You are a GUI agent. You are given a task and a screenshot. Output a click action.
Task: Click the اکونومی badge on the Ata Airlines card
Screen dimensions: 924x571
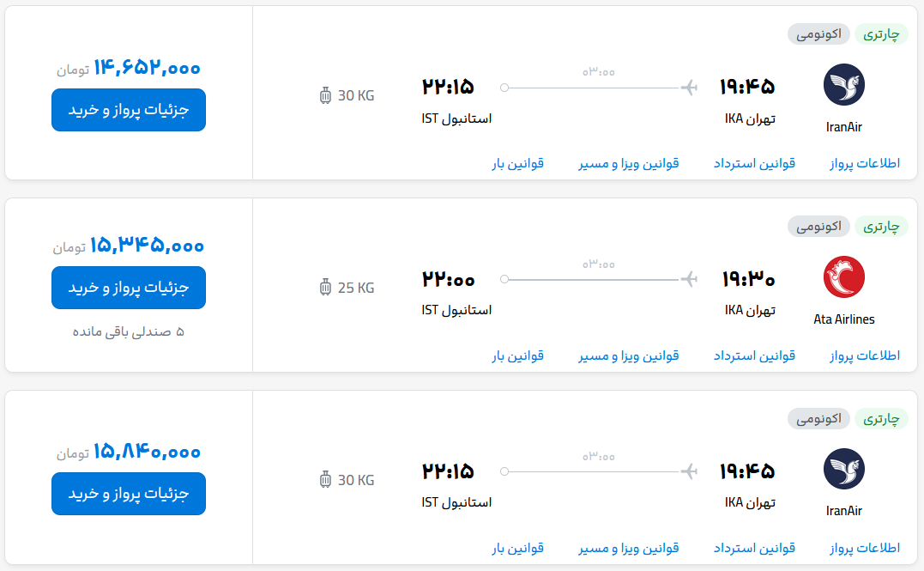pos(819,227)
